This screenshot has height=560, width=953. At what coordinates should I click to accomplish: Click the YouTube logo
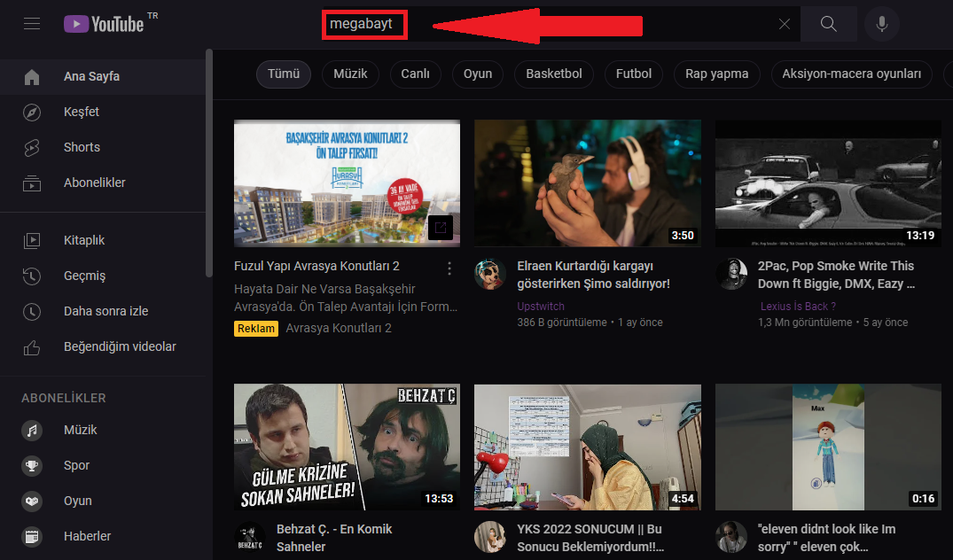(105, 24)
